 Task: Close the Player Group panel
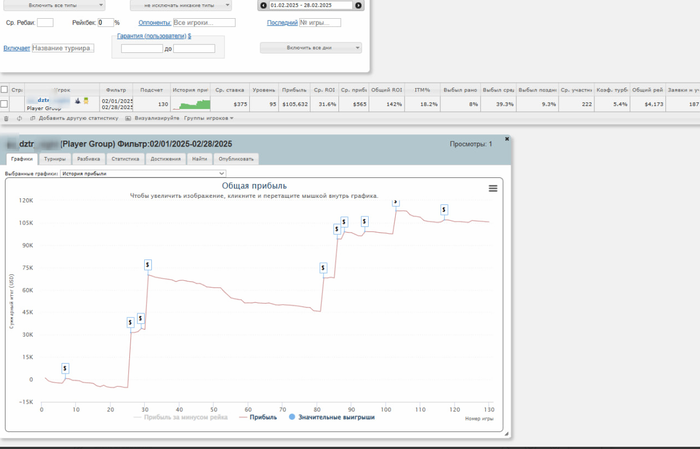[x=507, y=139]
